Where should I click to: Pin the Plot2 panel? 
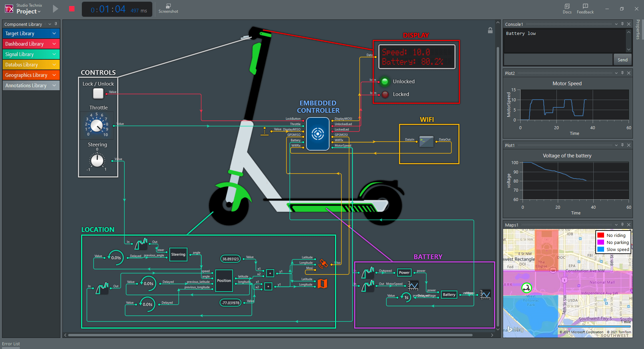pyautogui.click(x=622, y=73)
